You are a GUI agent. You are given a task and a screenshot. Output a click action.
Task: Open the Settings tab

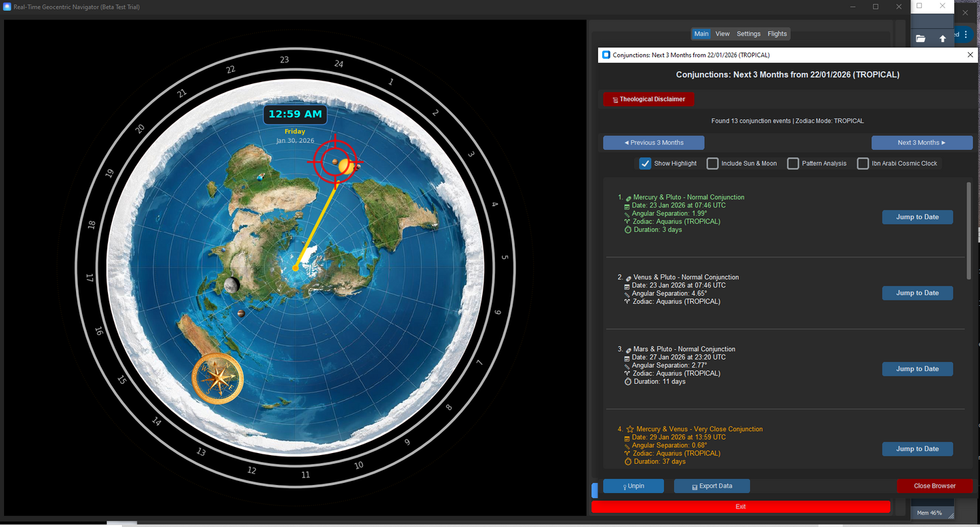(x=748, y=33)
